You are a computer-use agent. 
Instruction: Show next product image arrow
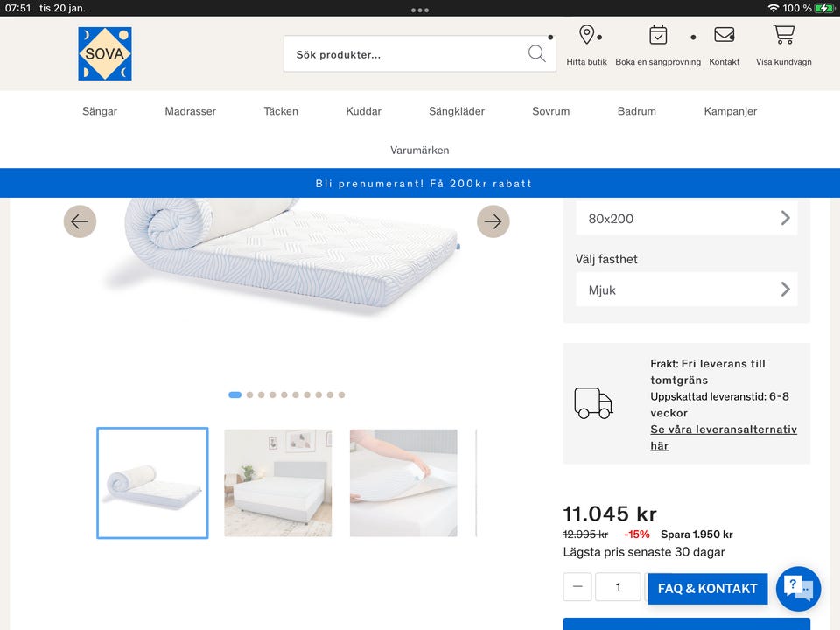[x=493, y=221]
